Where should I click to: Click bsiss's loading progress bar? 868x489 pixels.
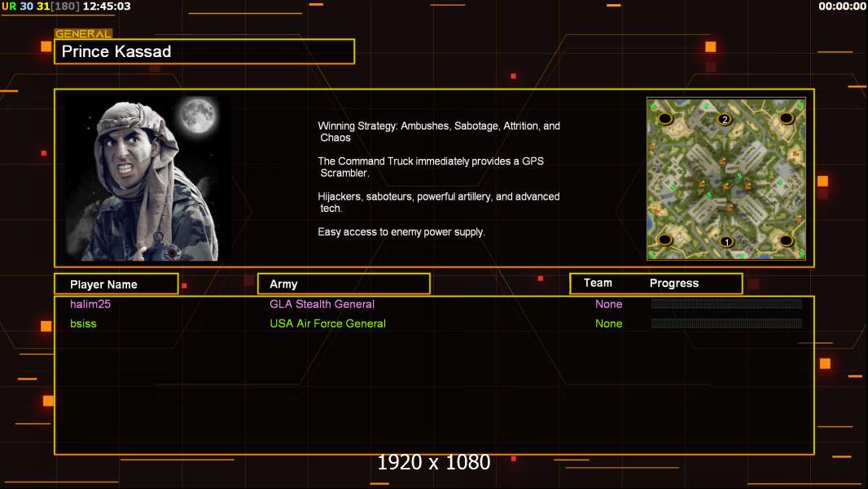[726, 323]
